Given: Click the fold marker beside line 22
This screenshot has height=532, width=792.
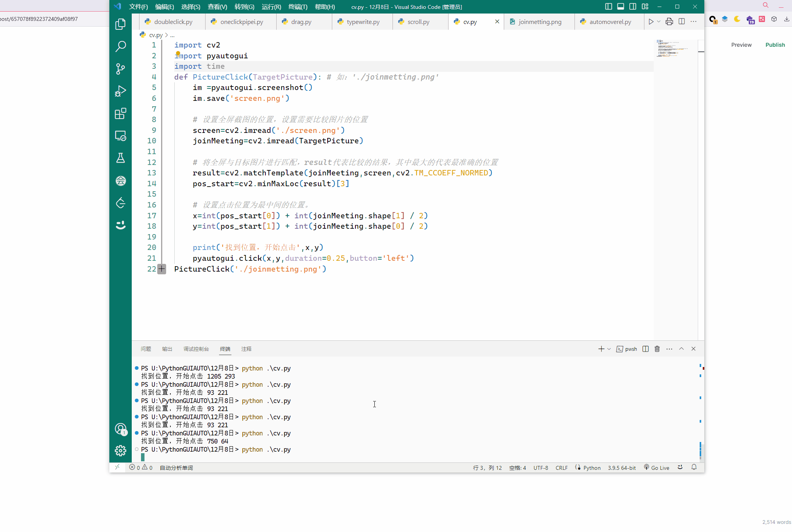Looking at the screenshot, I should point(161,269).
